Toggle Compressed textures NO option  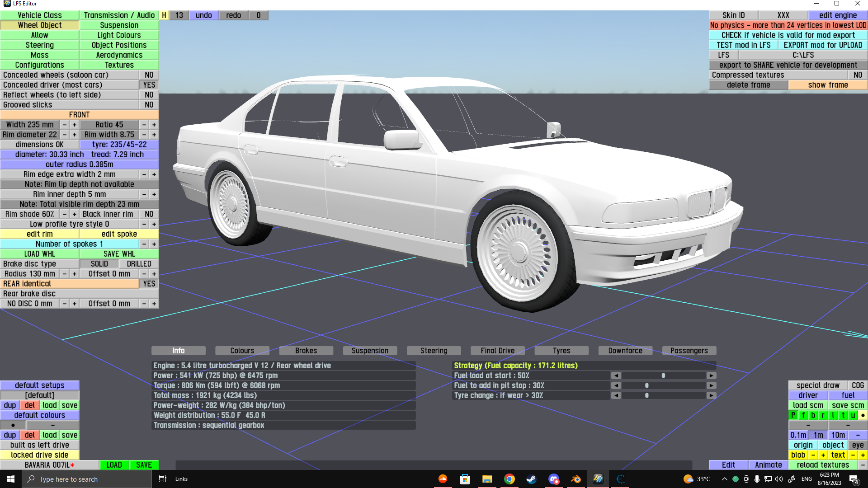(858, 75)
